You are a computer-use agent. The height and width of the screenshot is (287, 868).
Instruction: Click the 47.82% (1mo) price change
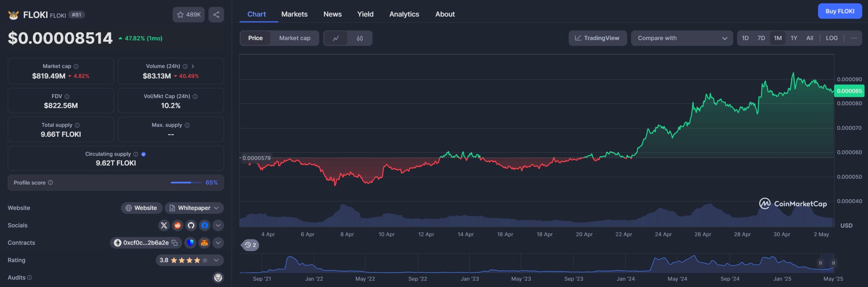pyautogui.click(x=140, y=38)
